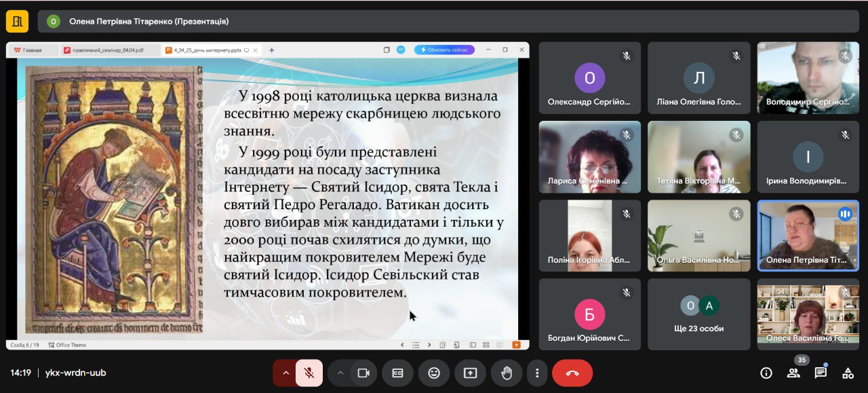
Task: Click the tab window switcher icon in WPS
Action: (387, 50)
